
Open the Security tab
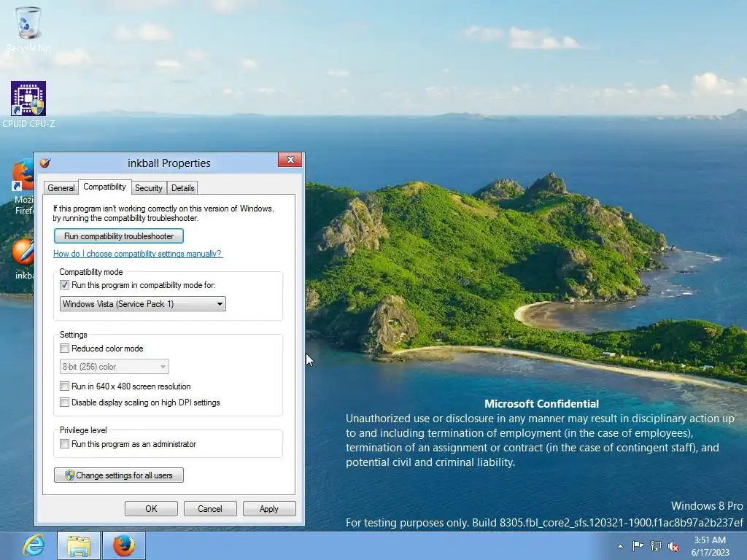(149, 188)
